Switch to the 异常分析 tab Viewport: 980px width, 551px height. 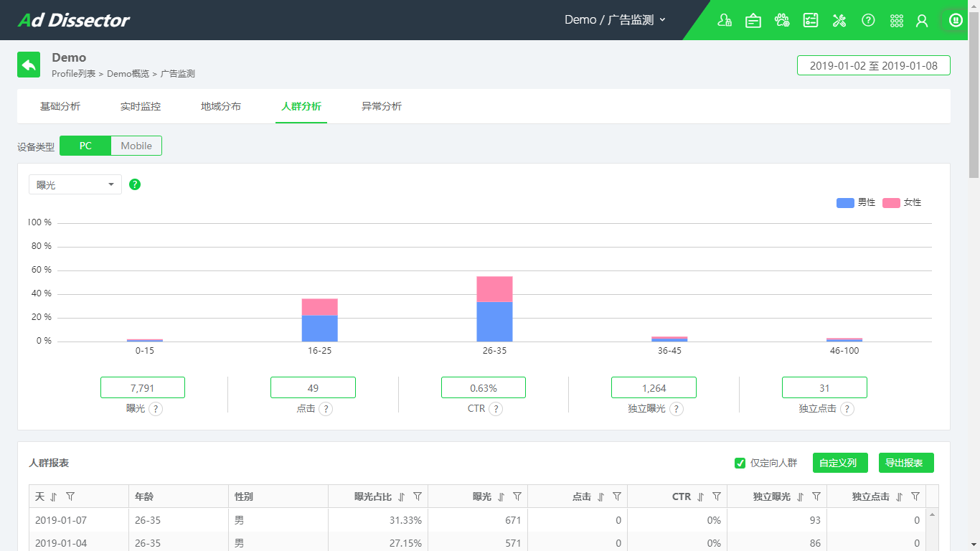(x=382, y=106)
